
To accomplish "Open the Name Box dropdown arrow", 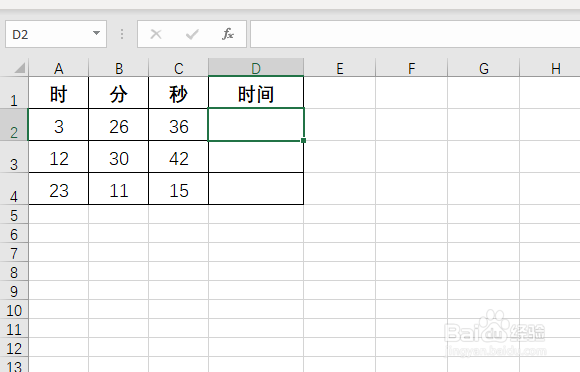I will (96, 33).
